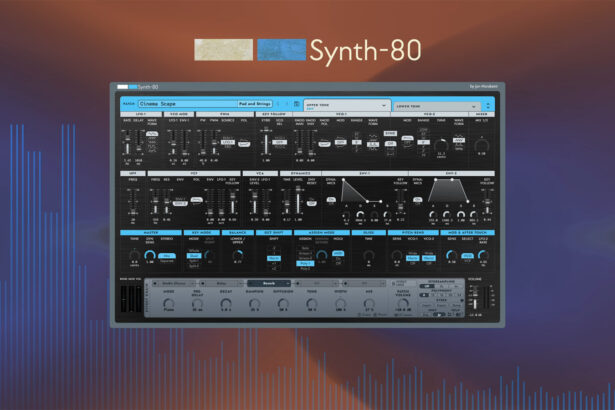Turn the ENV-1 Decay knob
The height and width of the screenshot is (410, 615).
(360, 215)
